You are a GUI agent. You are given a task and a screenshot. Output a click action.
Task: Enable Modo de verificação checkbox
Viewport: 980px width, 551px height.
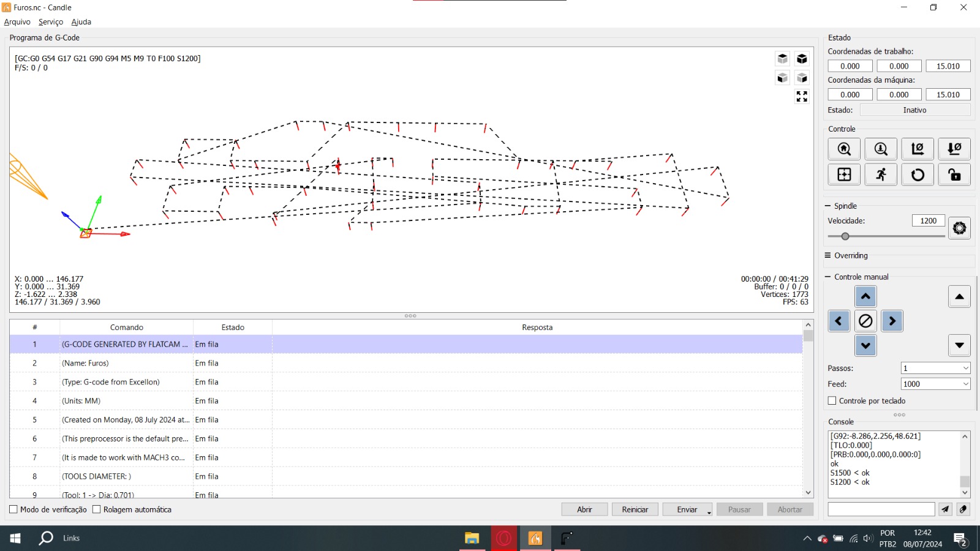coord(13,509)
